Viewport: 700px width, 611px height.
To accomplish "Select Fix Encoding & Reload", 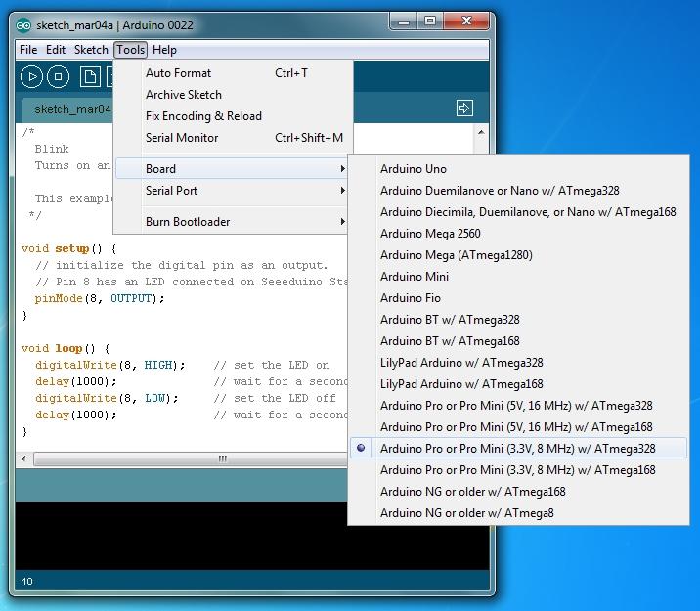I will 233,116.
